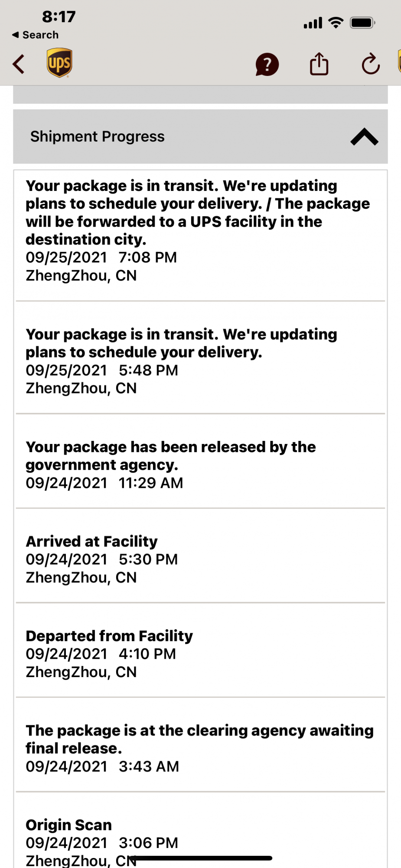Return to Search via top-left link
The width and height of the screenshot is (401, 868).
click(36, 35)
